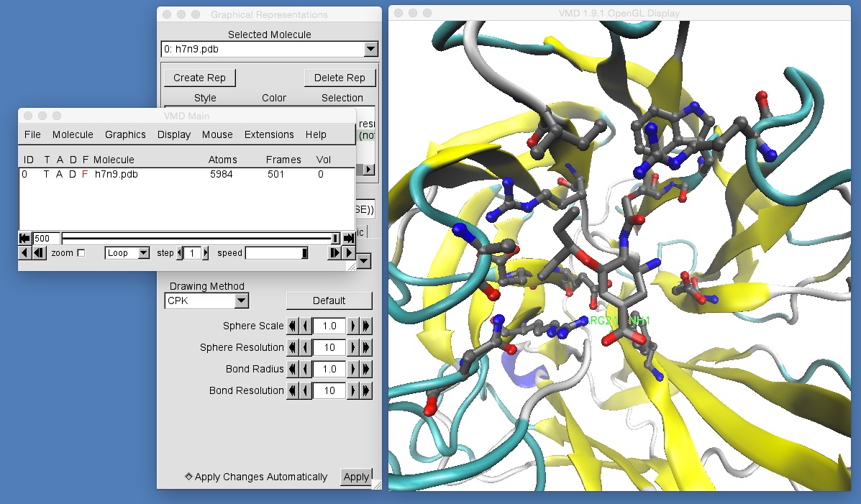Screen dimensions: 861x504
Task: Step backward a single frame
Action: coord(37,252)
